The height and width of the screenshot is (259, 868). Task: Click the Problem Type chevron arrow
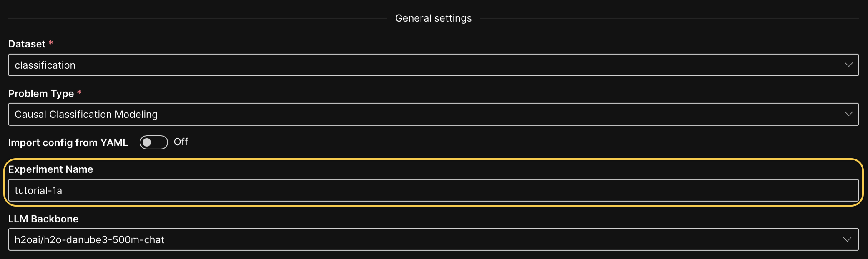click(848, 114)
